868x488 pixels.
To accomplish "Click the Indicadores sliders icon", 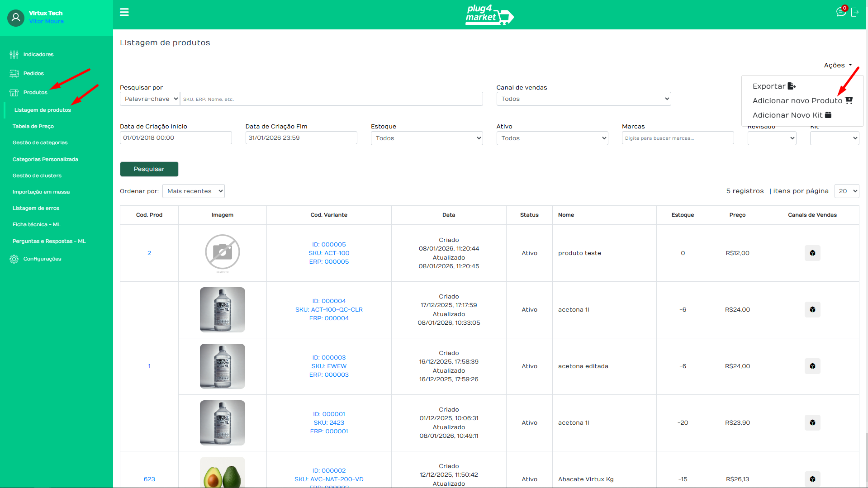I will click(14, 55).
